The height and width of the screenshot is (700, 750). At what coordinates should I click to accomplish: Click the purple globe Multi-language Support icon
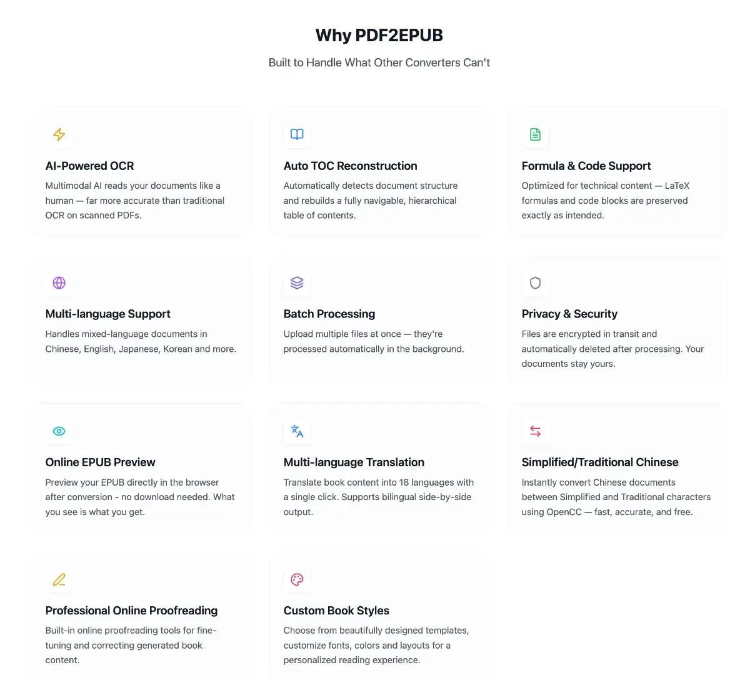pos(59,282)
